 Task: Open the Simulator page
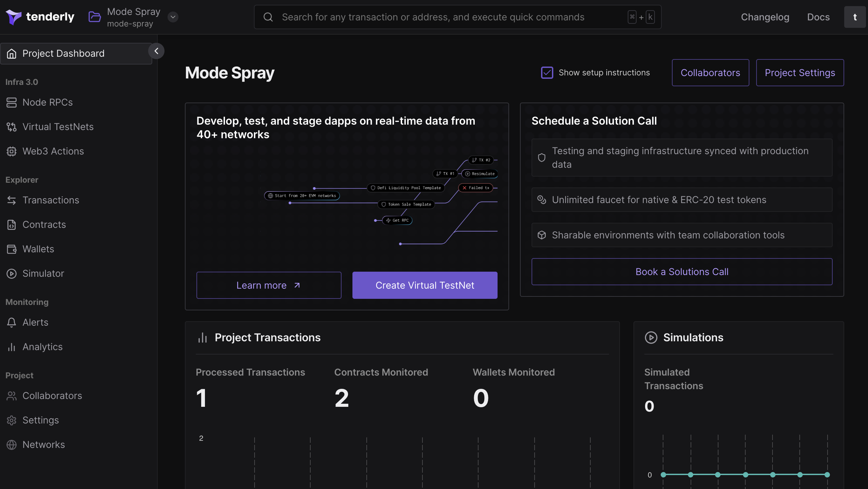pos(43,273)
